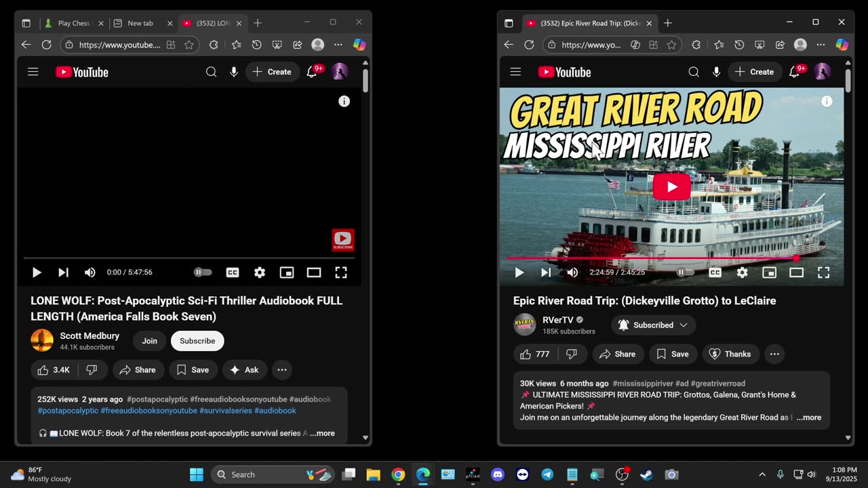Use voice search microphone in left window
This screenshot has width=868, height=488.
[234, 72]
